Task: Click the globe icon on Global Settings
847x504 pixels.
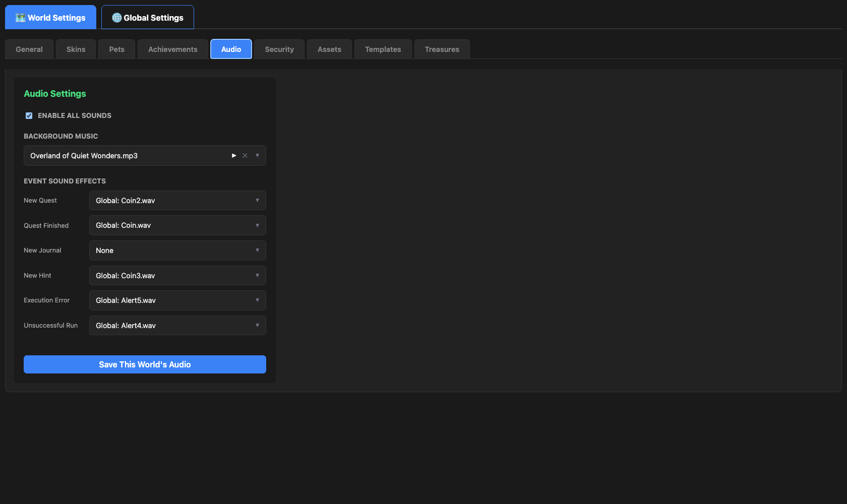Action: (116, 17)
